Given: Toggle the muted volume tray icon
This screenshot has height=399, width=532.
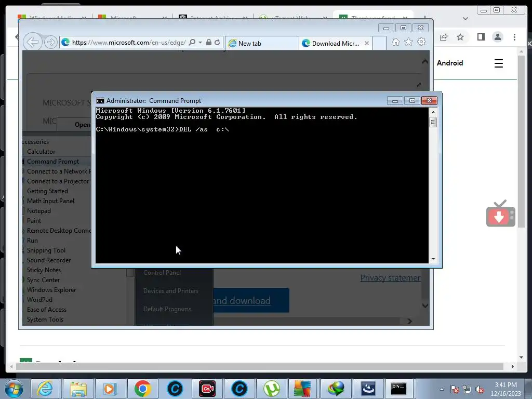Looking at the screenshot, I should (480, 389).
